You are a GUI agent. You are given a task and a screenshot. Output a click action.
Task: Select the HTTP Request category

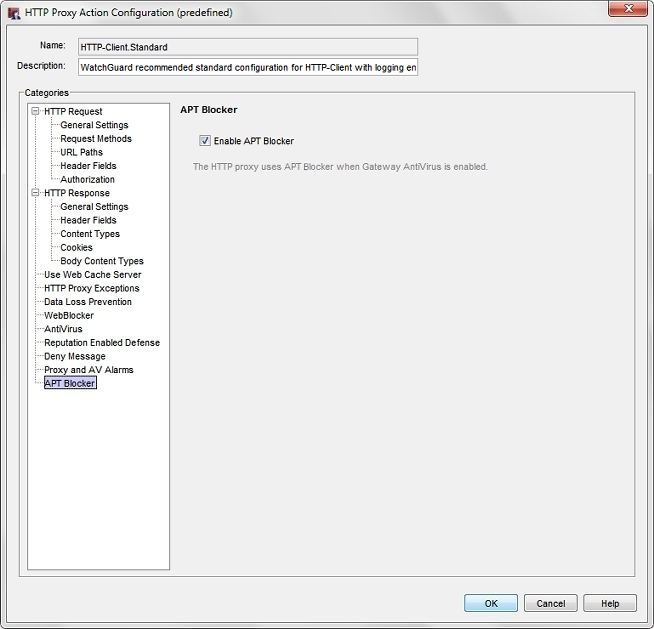click(x=73, y=111)
